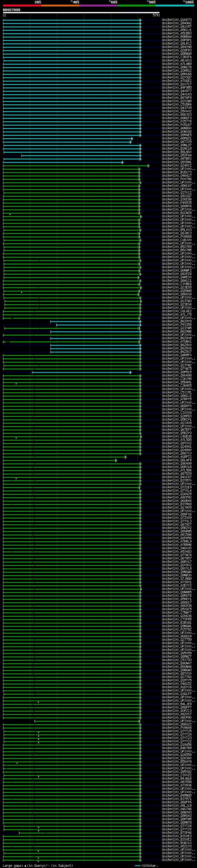Open hit UniRef100_B6Z9Y8
Screen dimensions: 197x868
click(x=177, y=321)
